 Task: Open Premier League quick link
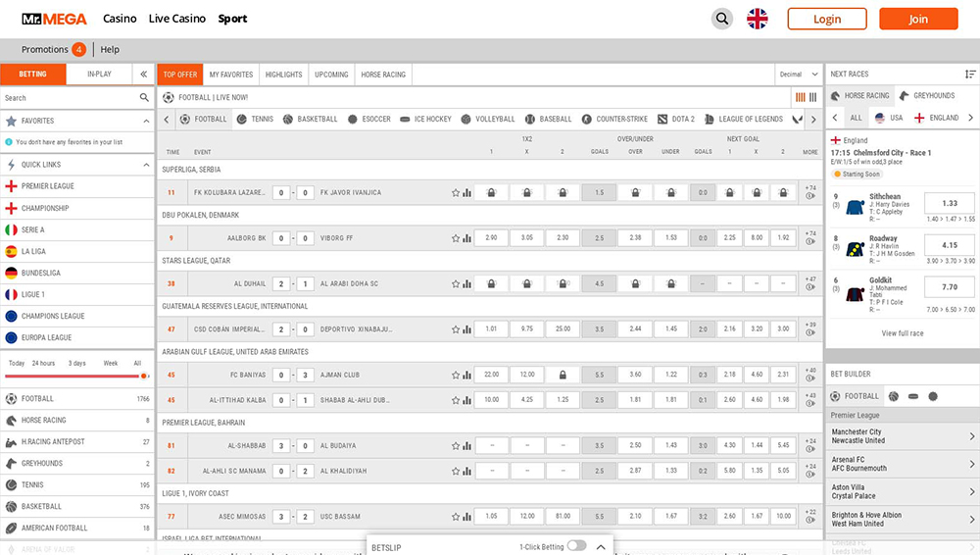[x=76, y=186]
